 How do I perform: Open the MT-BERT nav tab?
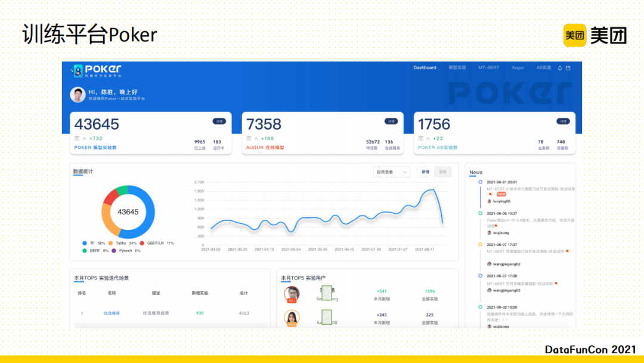[489, 67]
